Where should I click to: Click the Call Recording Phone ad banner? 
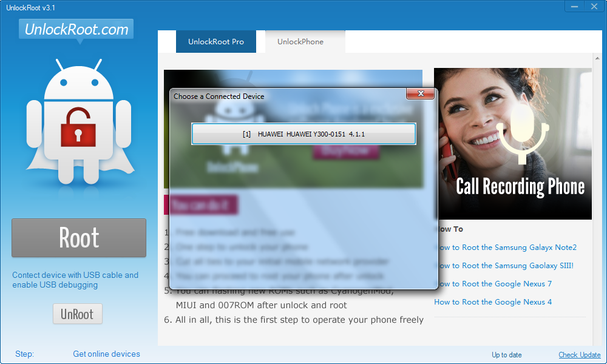tap(513, 144)
